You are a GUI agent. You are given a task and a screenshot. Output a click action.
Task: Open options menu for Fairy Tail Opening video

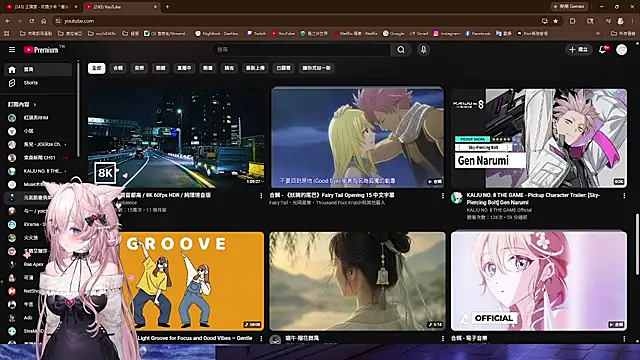[x=443, y=196]
